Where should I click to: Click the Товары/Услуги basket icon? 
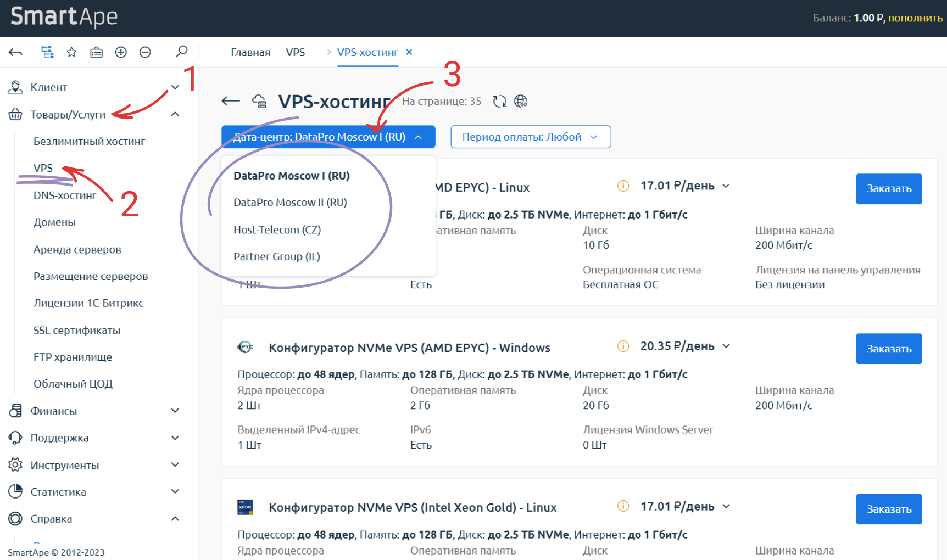tap(15, 114)
